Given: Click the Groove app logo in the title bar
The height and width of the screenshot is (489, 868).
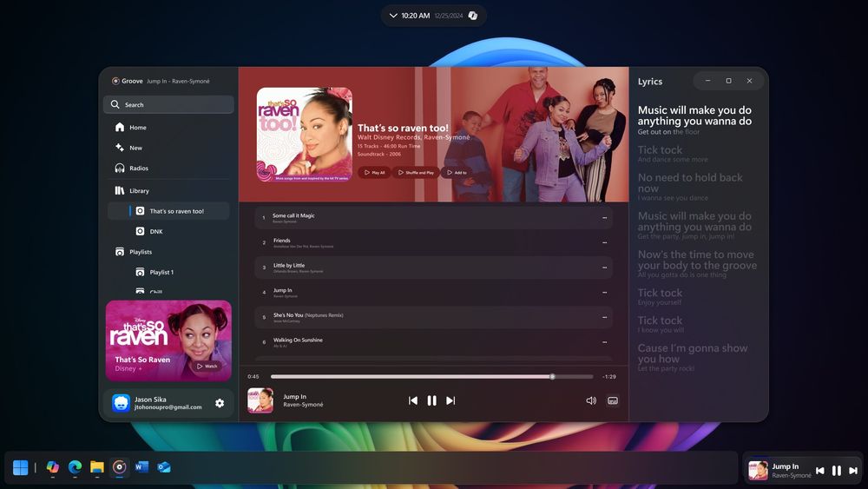Looking at the screenshot, I should (115, 81).
